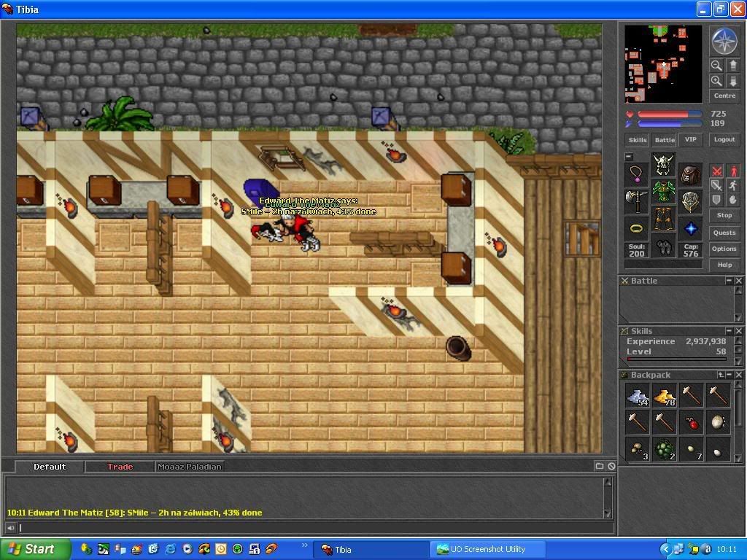Screen dimensions: 747x560
Task: Zoom out the minimap with minus magnifier
Action: (x=716, y=65)
